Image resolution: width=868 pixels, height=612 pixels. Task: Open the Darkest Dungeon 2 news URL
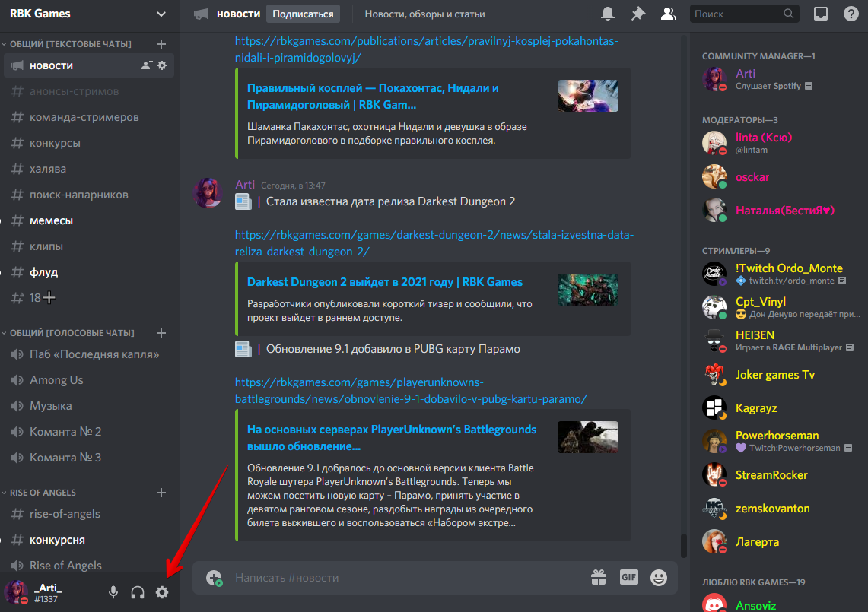click(x=434, y=243)
